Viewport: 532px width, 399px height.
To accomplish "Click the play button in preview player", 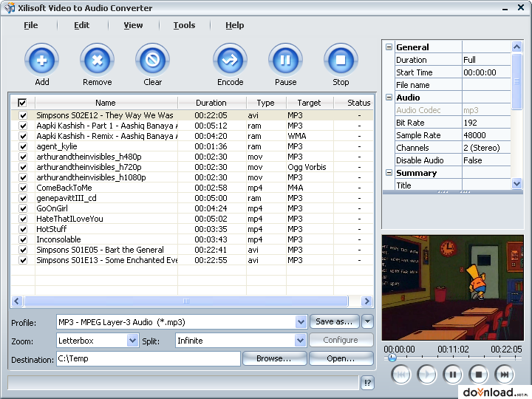I will 427,374.
